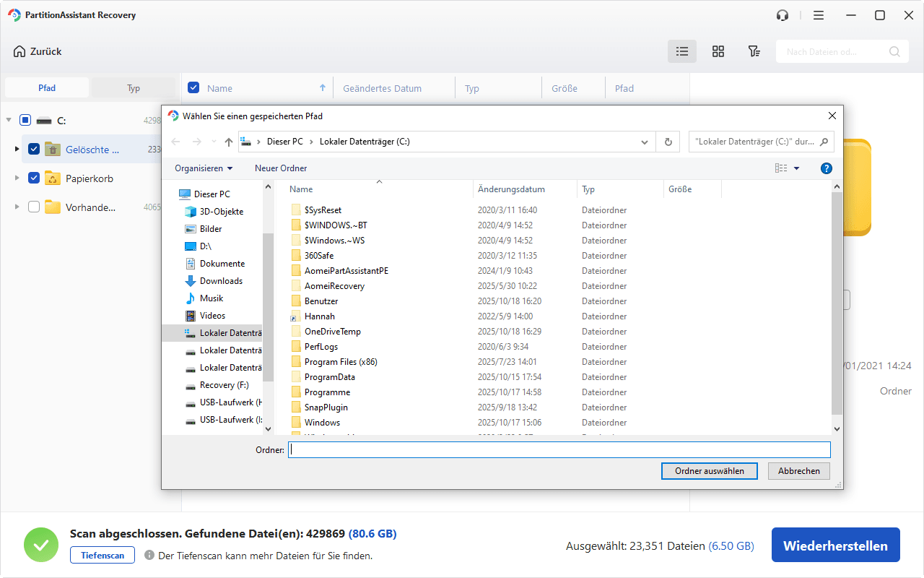Go back using Zurück home button
This screenshot has width=924, height=578.
38,51
